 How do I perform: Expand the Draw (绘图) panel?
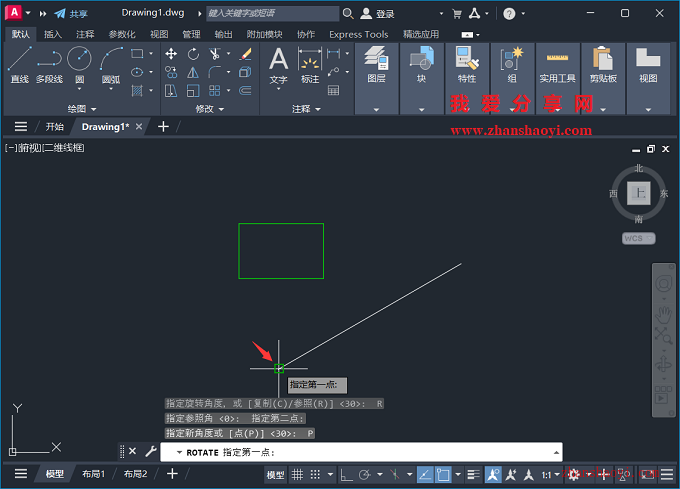tap(82, 109)
